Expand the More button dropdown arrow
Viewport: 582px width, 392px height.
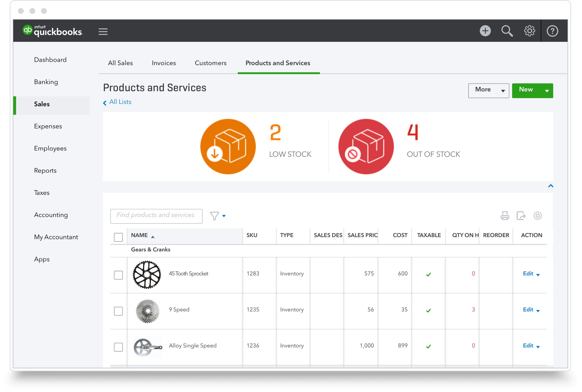[501, 90]
